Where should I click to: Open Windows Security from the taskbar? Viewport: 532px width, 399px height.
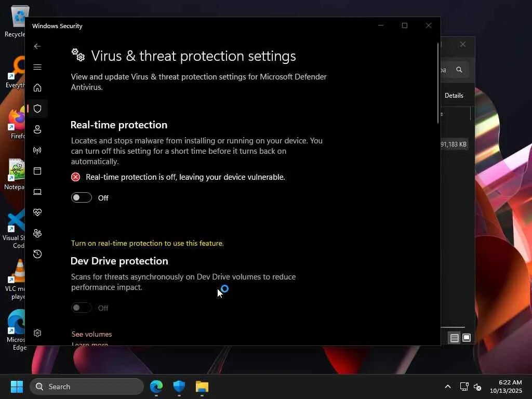point(179,387)
